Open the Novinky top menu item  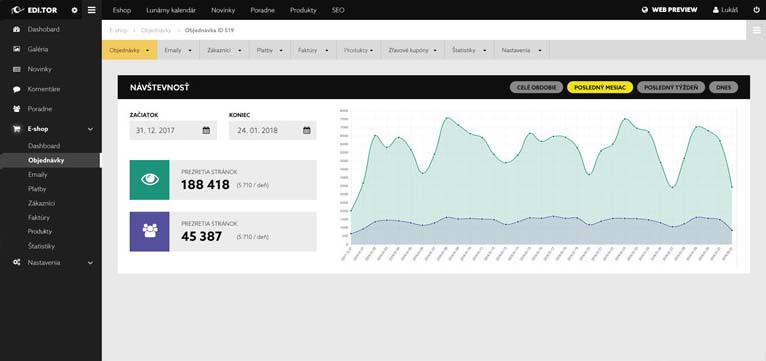point(223,10)
